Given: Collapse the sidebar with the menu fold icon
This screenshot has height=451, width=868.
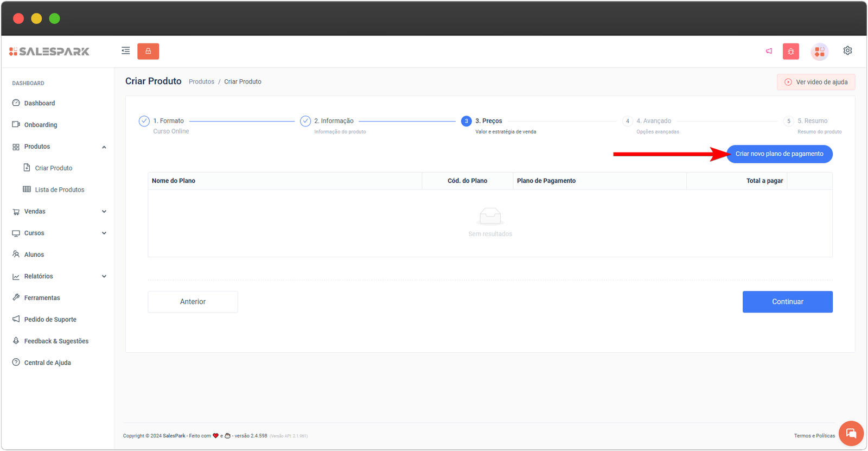Looking at the screenshot, I should click(x=126, y=51).
